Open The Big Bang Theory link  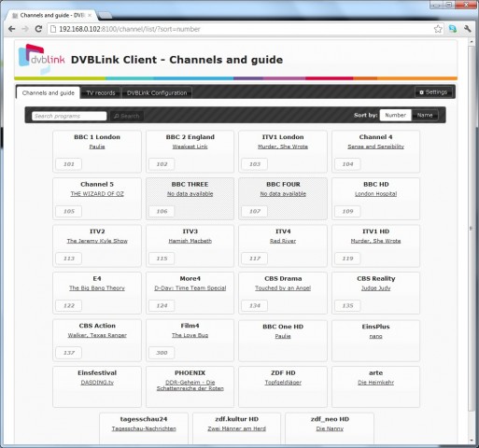97,288
